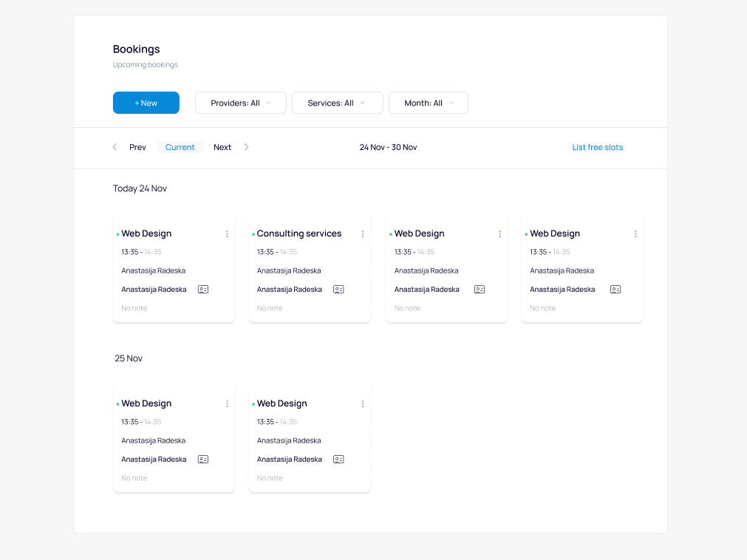Open the Consulting services booking title
The width and height of the screenshot is (747, 560).
(299, 233)
